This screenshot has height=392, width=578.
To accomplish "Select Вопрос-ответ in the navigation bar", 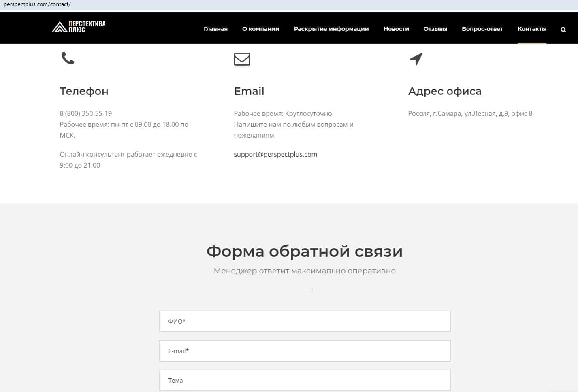I will click(x=482, y=29).
